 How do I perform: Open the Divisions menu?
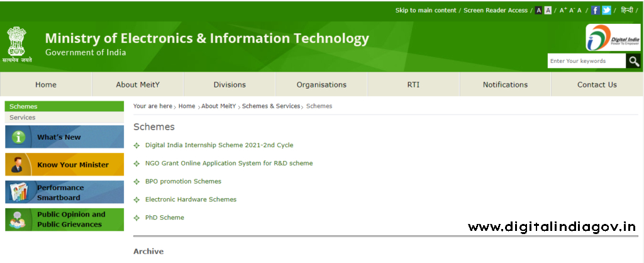tap(230, 85)
